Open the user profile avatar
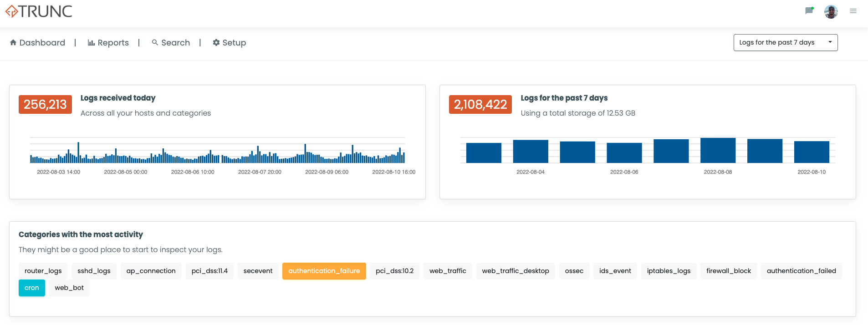 click(x=831, y=12)
